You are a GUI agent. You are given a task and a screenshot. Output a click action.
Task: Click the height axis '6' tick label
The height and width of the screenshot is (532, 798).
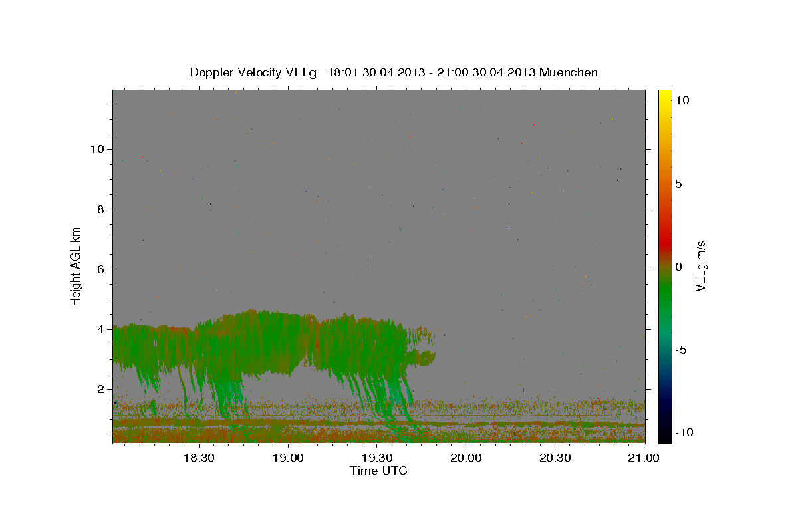click(101, 269)
